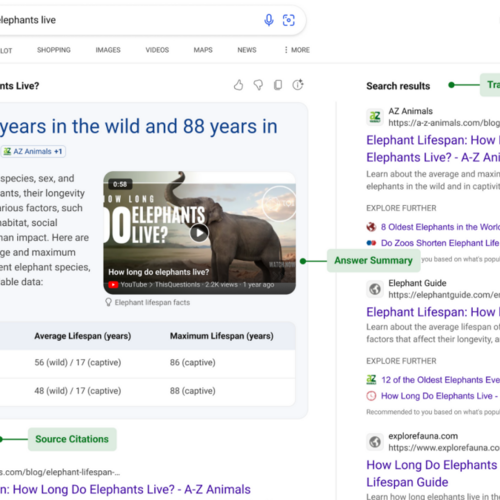
Task: Click the clock icon beside How Long Do Elephants Live
Action: [x=371, y=396]
